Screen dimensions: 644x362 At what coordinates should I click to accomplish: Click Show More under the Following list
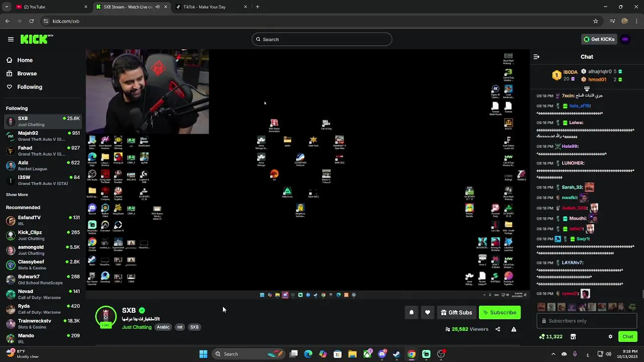pyautogui.click(x=17, y=195)
